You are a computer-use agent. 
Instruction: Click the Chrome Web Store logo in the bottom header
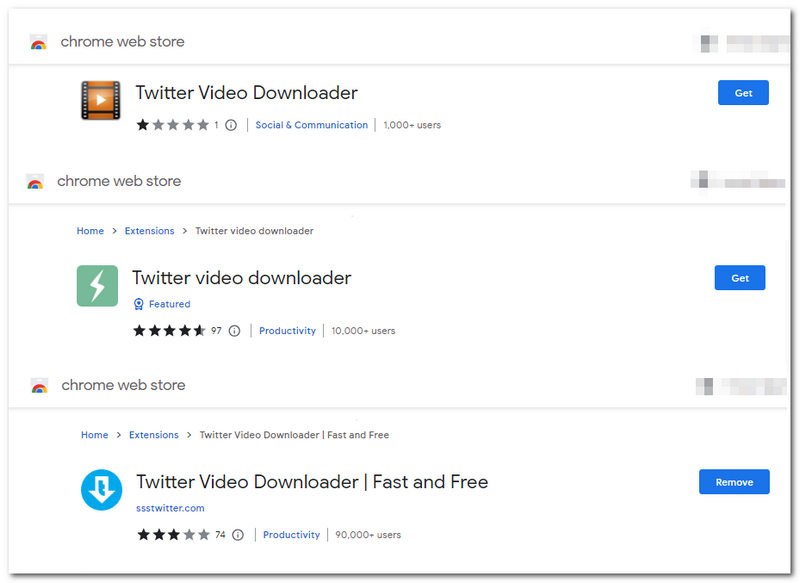click(39, 386)
